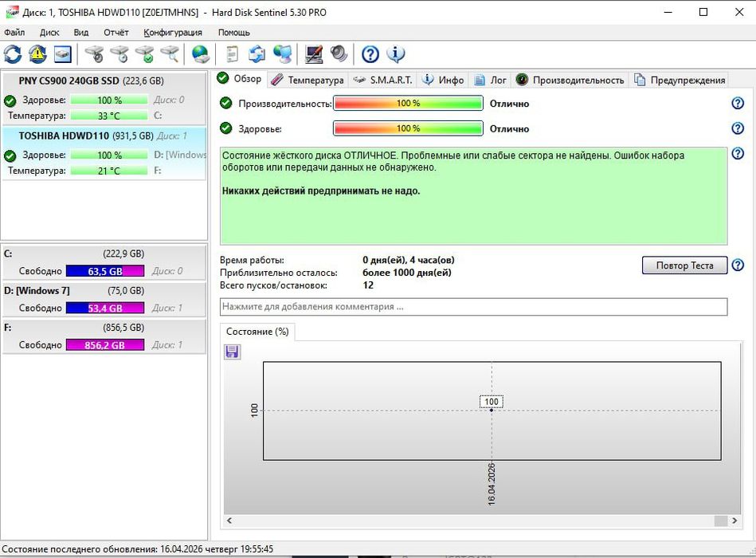This screenshot has height=558, width=756.
Task: Click the comment input field
Action: coord(473,306)
